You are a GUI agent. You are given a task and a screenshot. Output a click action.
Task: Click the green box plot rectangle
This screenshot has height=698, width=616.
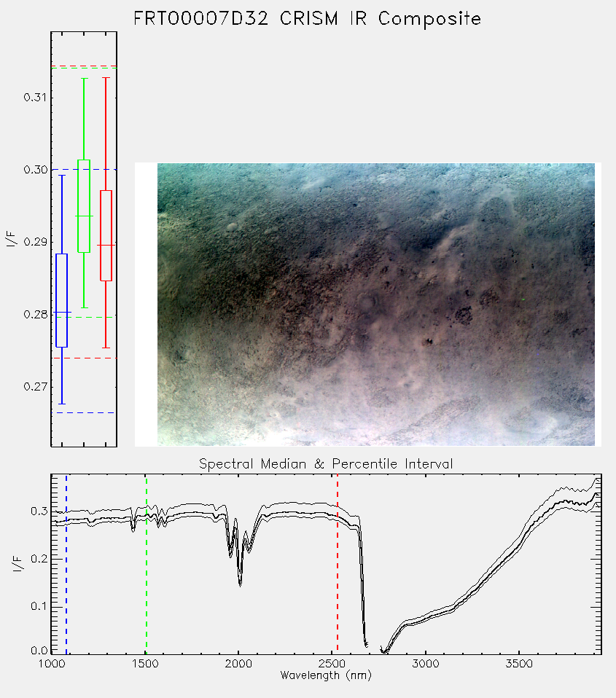point(84,206)
